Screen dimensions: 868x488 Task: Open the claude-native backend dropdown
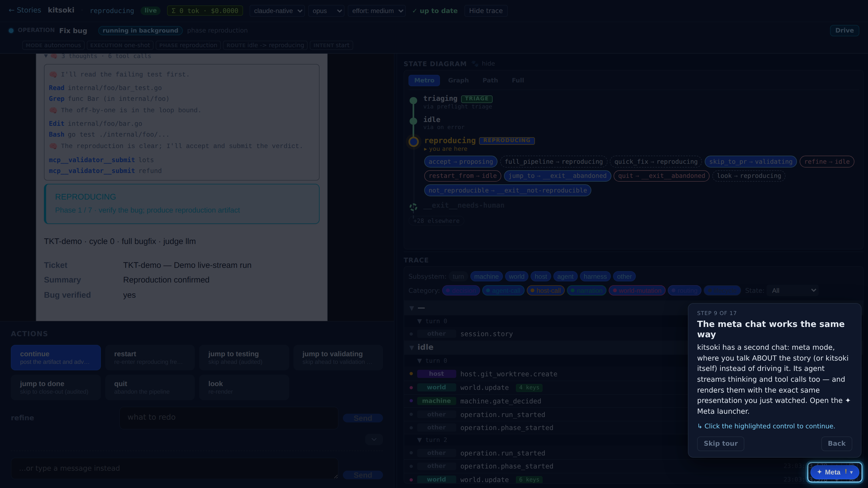point(277,11)
